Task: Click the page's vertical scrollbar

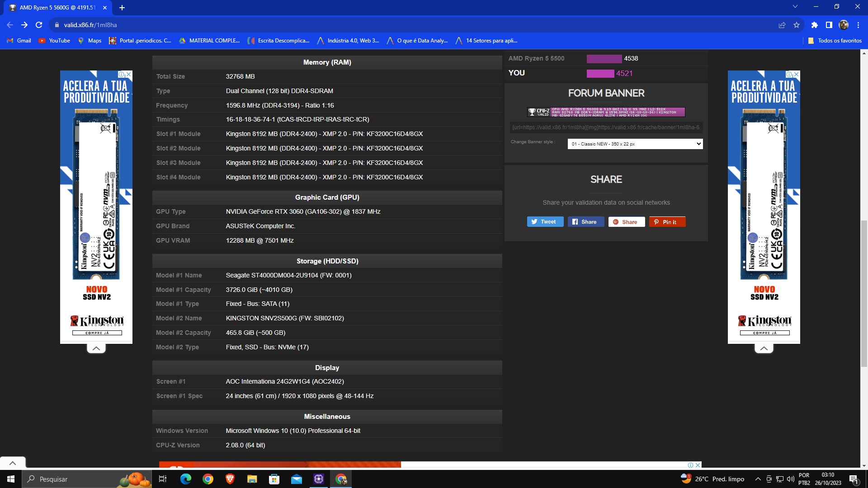Action: tap(864, 294)
